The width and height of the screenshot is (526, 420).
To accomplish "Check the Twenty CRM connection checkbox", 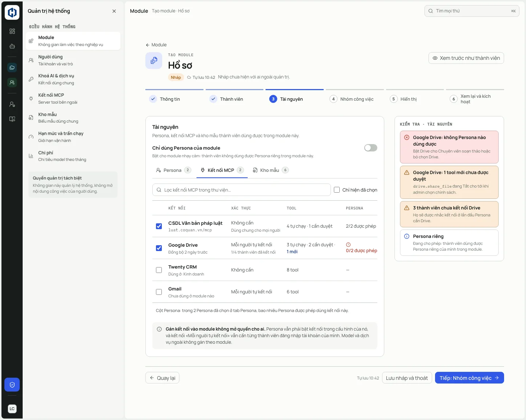I will (x=159, y=270).
